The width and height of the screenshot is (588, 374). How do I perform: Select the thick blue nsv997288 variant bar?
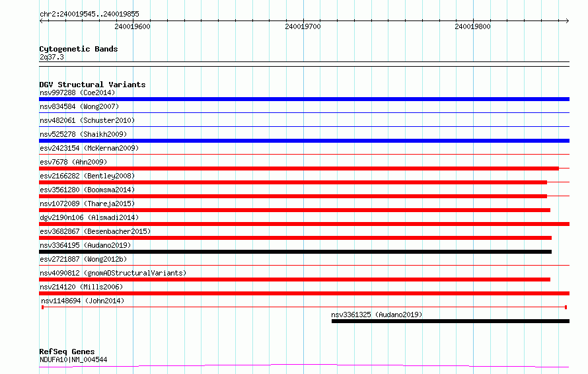point(304,99)
